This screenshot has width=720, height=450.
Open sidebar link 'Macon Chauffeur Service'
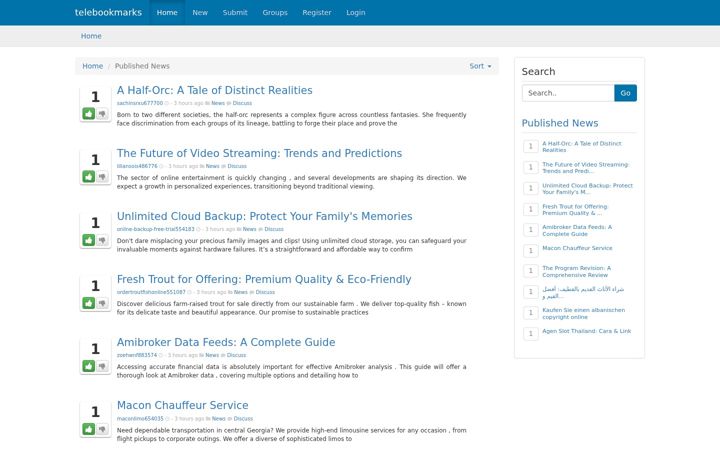577,248
